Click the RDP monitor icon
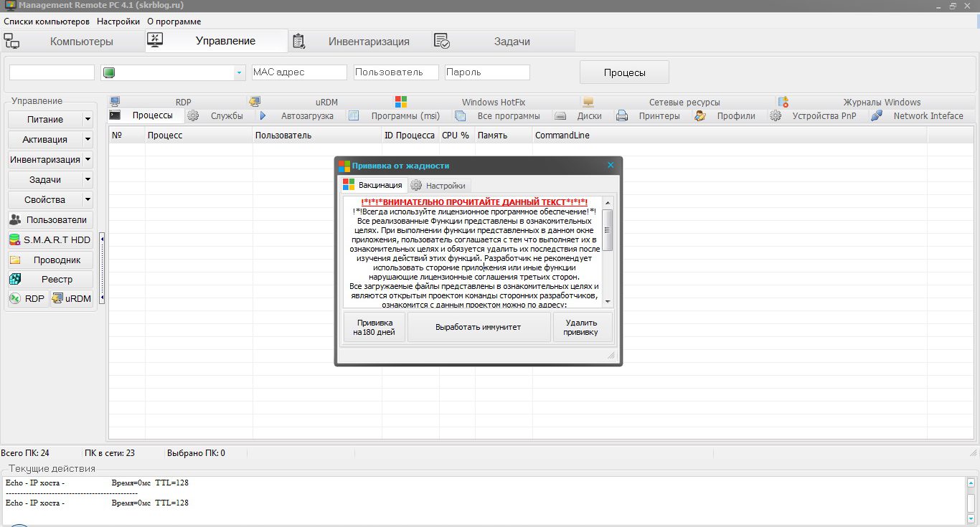The height and width of the screenshot is (527, 980). point(115,102)
